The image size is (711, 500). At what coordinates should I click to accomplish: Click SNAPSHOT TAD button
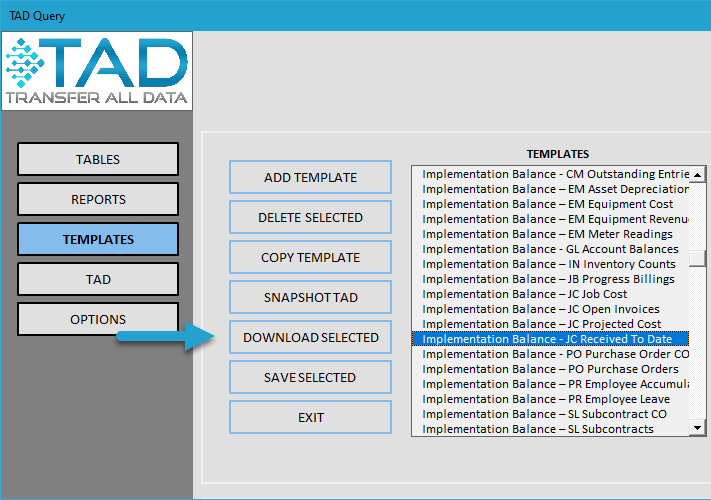point(311,297)
